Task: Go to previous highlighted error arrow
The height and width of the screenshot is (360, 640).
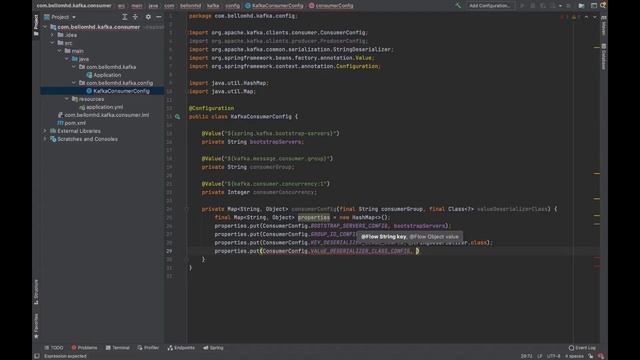Action: (586, 17)
